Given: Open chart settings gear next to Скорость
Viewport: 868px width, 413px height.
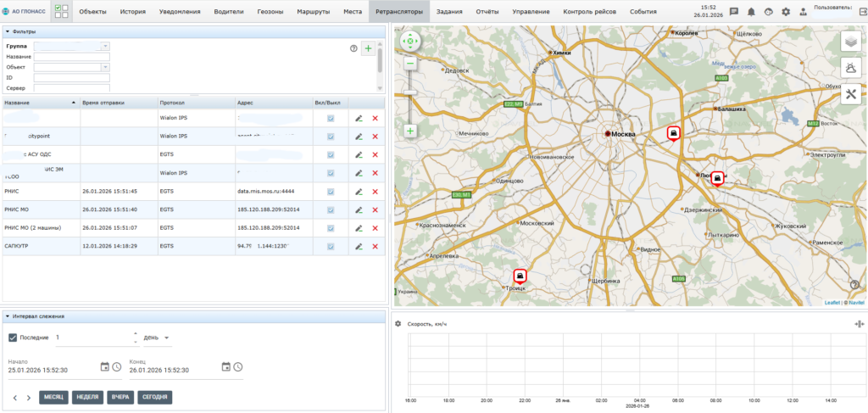Looking at the screenshot, I should tap(398, 324).
